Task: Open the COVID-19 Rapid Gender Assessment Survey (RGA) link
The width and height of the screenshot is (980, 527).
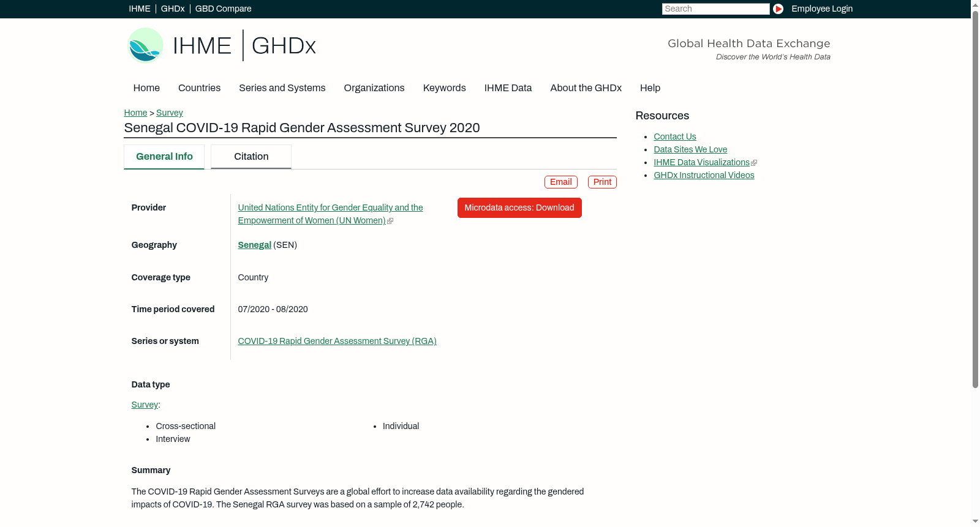Action: click(337, 341)
